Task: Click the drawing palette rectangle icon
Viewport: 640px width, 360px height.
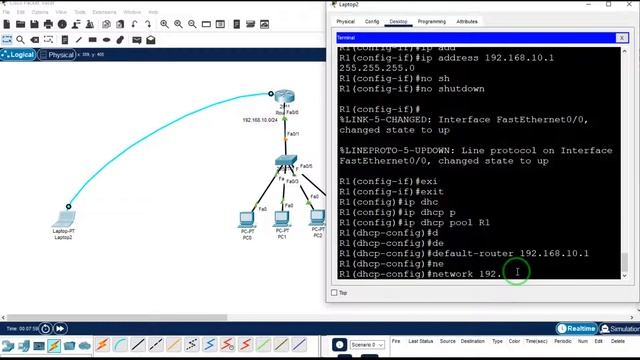Action: [207, 24]
